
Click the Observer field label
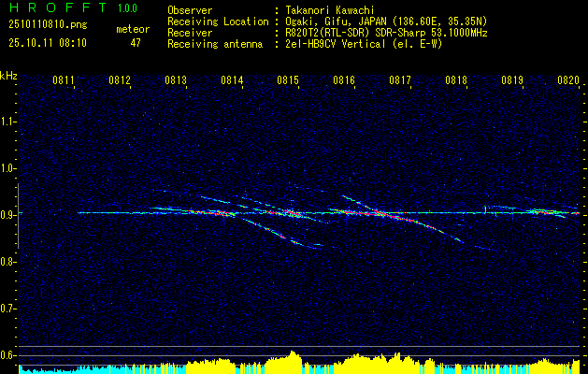point(190,10)
